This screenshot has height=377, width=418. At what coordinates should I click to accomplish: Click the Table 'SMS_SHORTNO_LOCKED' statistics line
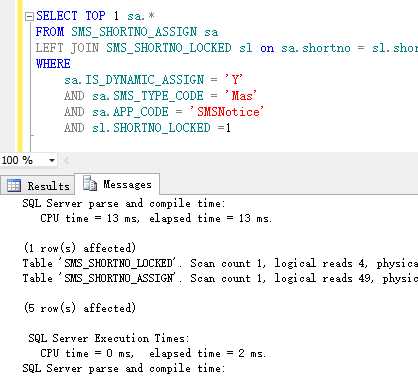coord(220,263)
